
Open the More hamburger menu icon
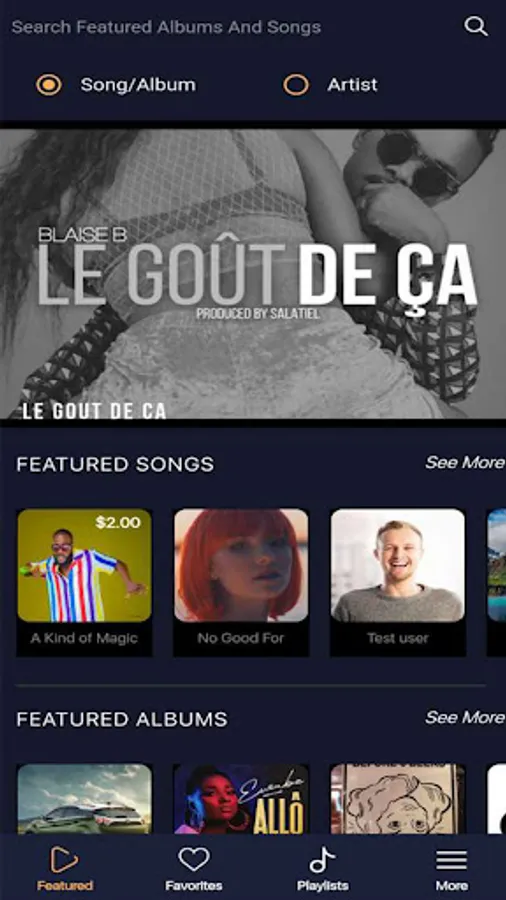tap(451, 860)
